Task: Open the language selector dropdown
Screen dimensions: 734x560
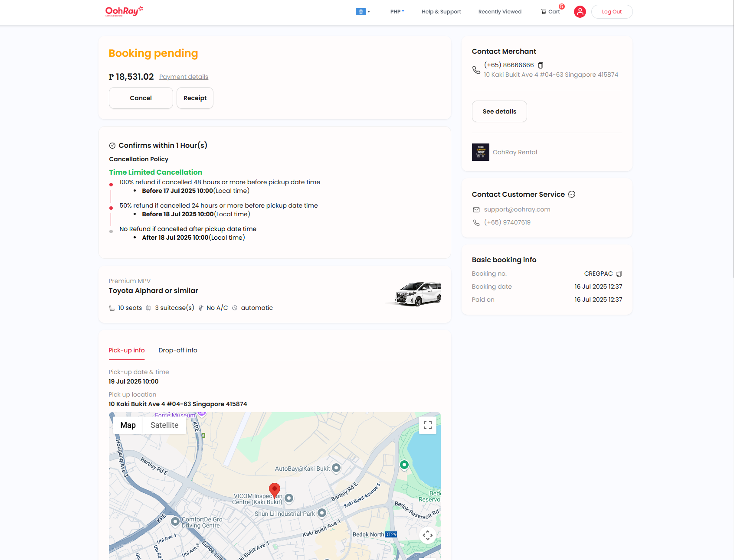Action: [x=363, y=12]
